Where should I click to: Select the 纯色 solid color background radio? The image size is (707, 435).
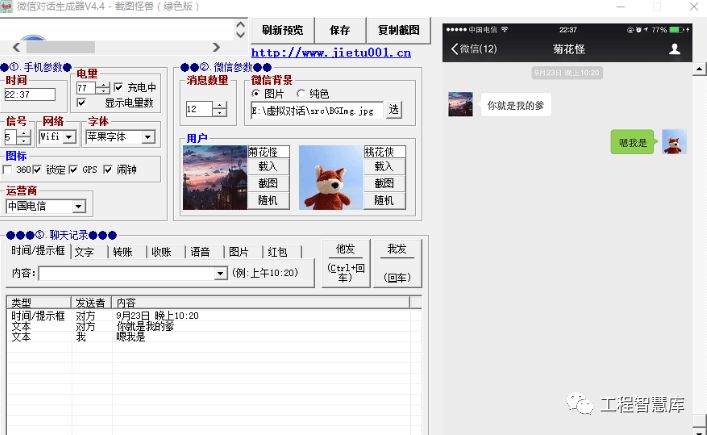pos(301,94)
